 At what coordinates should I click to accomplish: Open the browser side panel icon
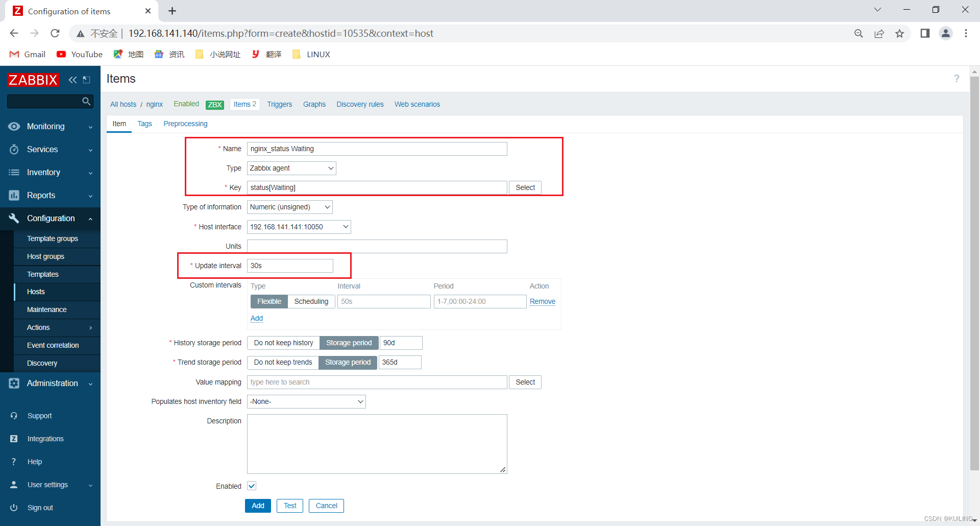pyautogui.click(x=925, y=33)
